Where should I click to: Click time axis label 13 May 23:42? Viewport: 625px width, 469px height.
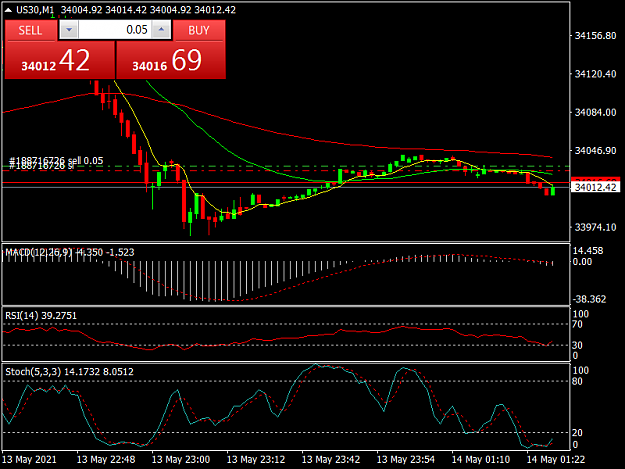coord(331,460)
